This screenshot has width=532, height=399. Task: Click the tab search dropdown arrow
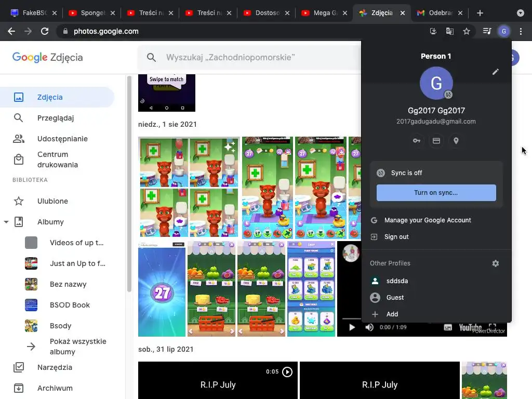click(521, 13)
